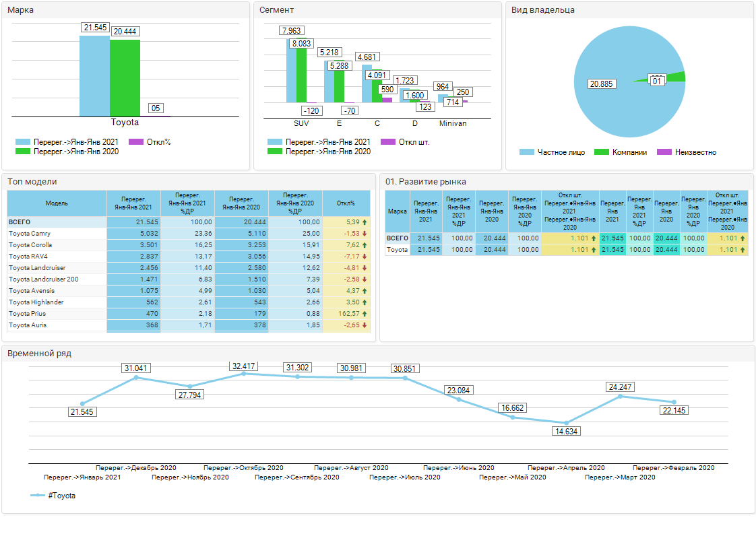
Task: Click red down arrow in Toyota Auris row
Action: [x=365, y=325]
